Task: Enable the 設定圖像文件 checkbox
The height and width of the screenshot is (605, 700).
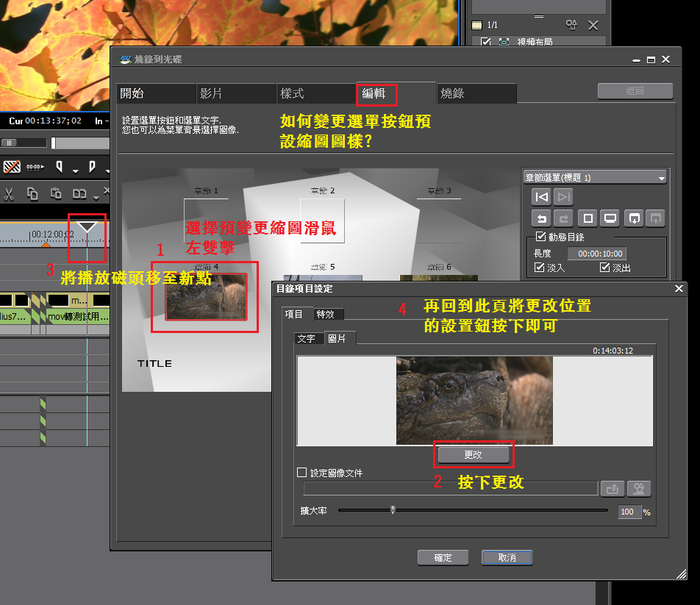Action: pyautogui.click(x=301, y=473)
